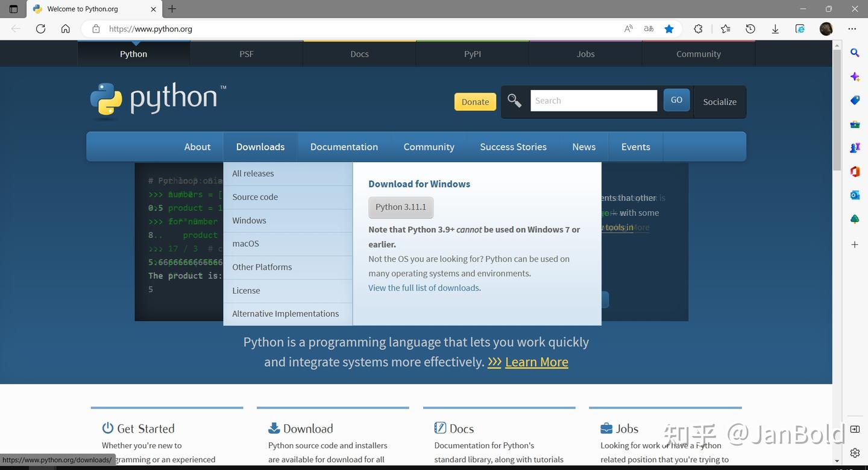Open the sidebar Office icon

click(x=855, y=171)
